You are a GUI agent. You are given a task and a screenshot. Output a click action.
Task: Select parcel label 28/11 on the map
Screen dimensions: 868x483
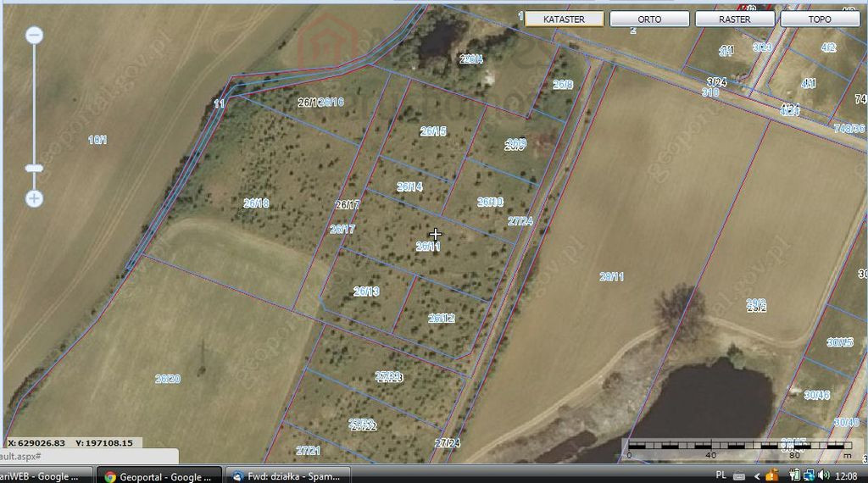612,276
